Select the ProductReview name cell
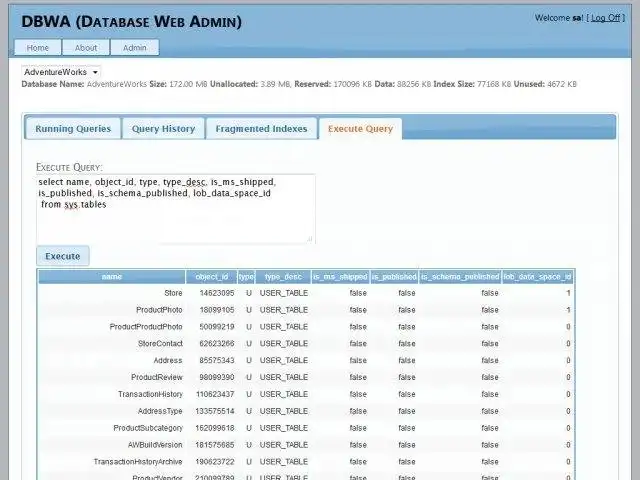Screen dimensions: 640x480 pos(157,377)
